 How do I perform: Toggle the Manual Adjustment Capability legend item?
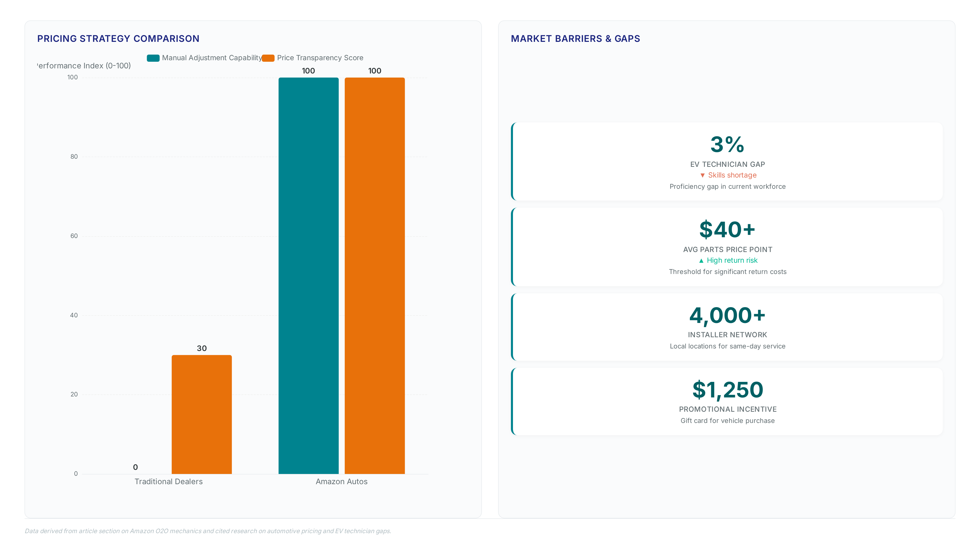(204, 58)
